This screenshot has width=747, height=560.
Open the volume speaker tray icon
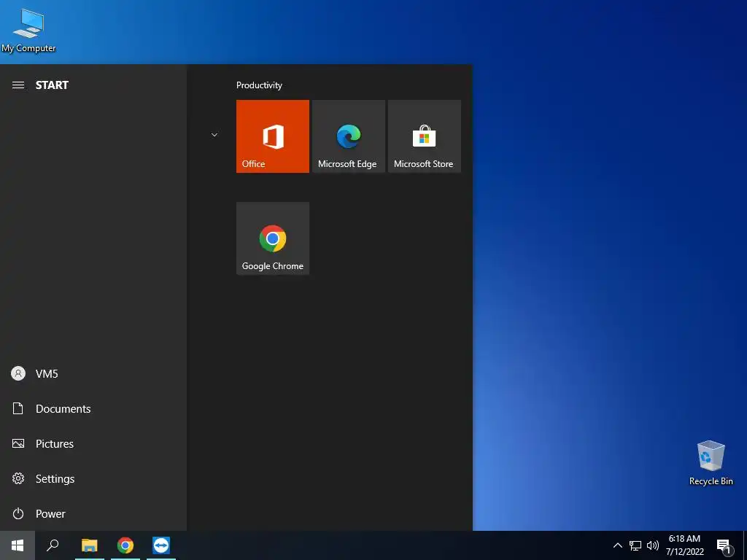coord(653,545)
